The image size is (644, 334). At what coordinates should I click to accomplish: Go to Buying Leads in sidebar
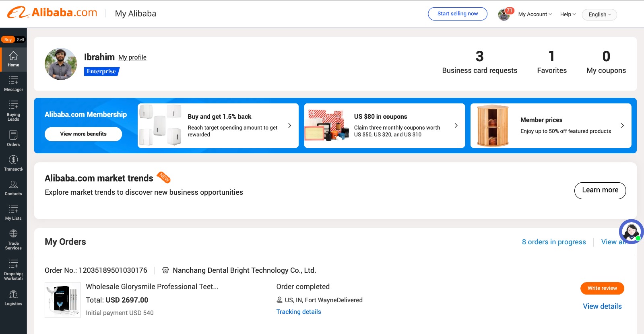click(x=13, y=111)
